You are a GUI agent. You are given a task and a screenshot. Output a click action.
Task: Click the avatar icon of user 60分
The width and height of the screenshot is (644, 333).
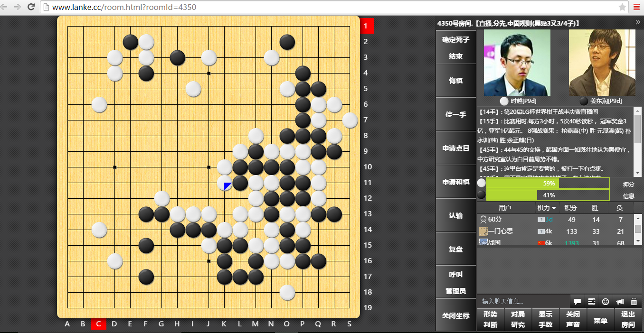(x=483, y=220)
